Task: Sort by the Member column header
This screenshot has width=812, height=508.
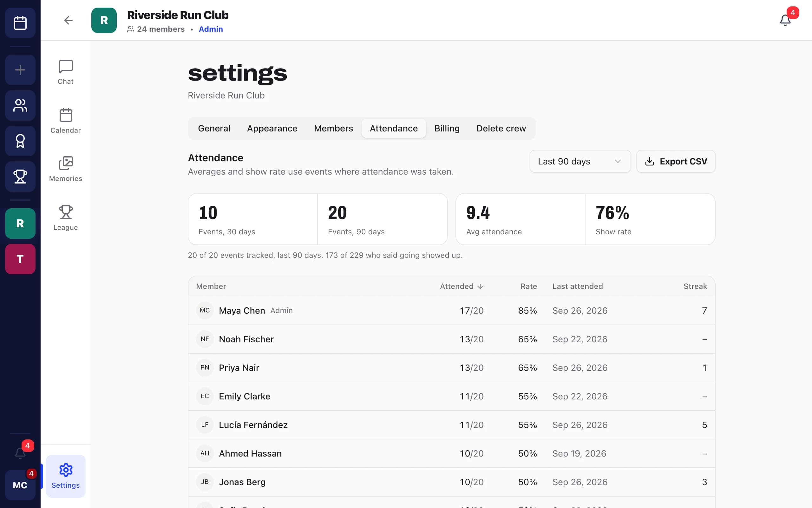Action: pyautogui.click(x=211, y=286)
